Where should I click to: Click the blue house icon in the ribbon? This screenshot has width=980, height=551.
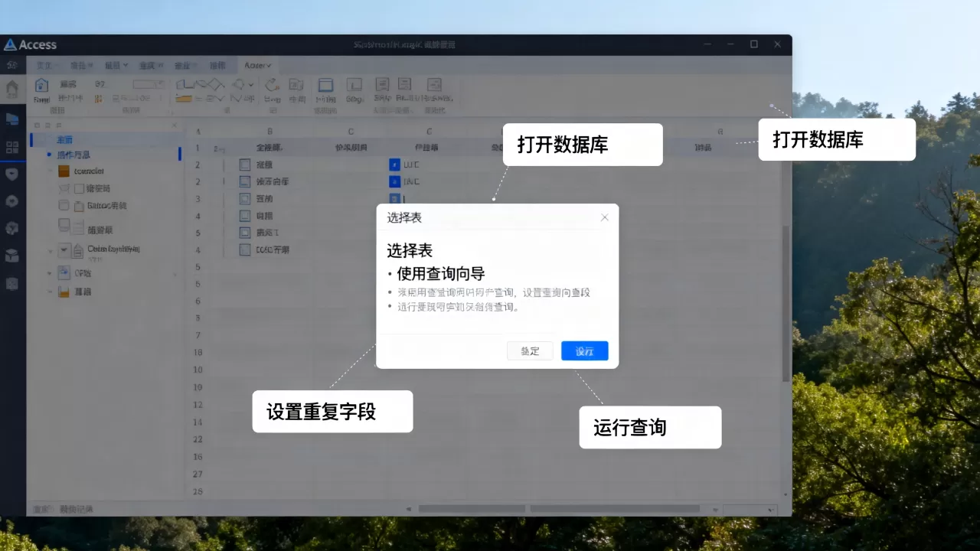(41, 86)
